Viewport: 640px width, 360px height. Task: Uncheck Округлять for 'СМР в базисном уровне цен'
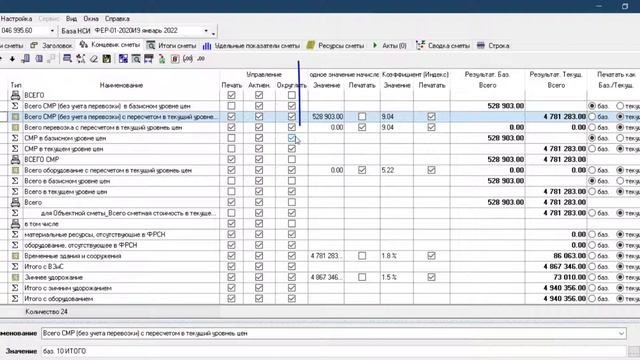291,138
